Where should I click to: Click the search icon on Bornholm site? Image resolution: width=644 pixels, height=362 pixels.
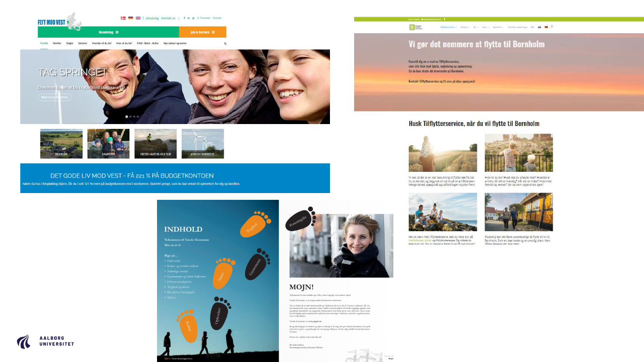click(x=552, y=27)
